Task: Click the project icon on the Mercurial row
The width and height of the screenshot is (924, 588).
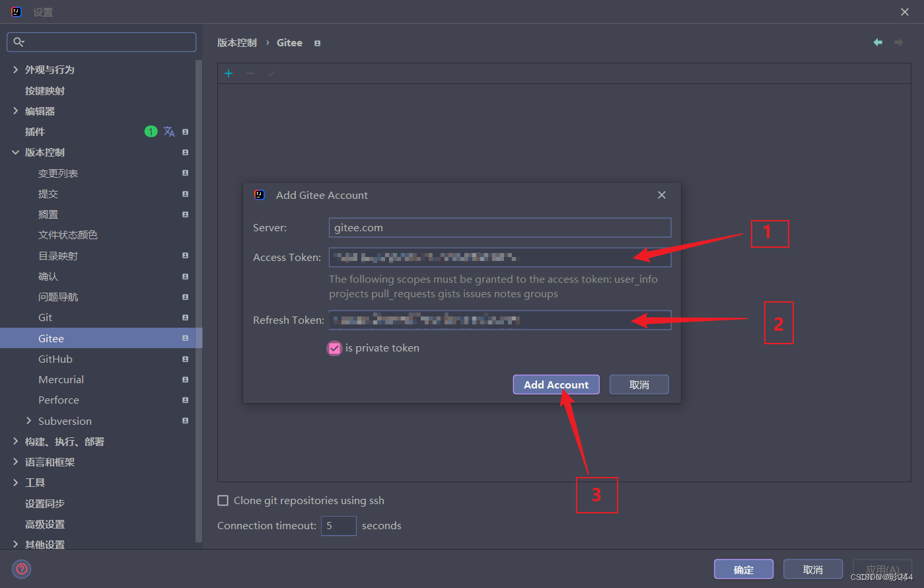Action: click(185, 379)
